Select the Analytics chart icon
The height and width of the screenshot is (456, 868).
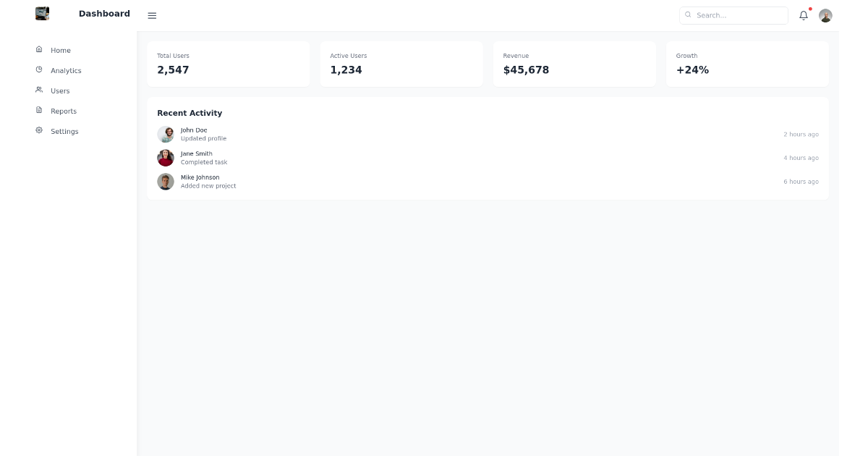tap(39, 69)
